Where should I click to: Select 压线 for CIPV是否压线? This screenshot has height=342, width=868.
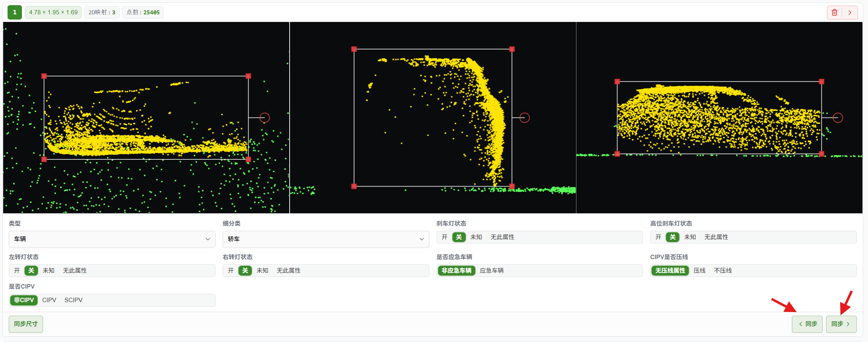pyautogui.click(x=699, y=271)
